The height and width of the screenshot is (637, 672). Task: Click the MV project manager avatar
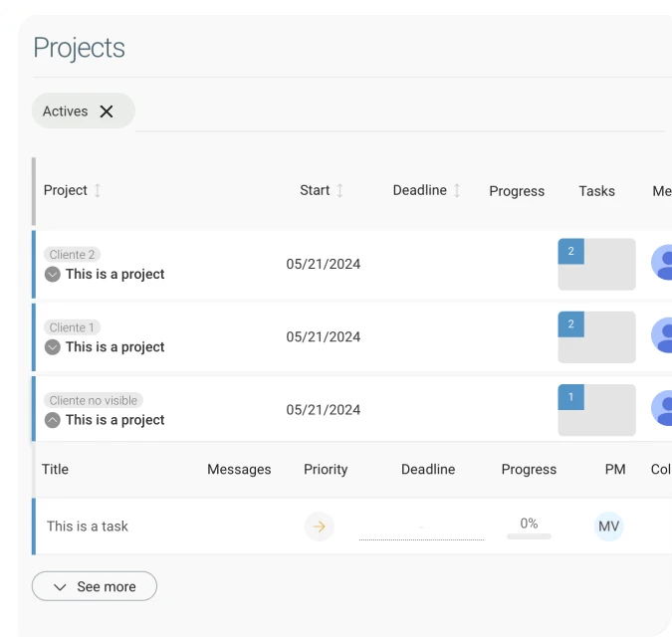(608, 527)
